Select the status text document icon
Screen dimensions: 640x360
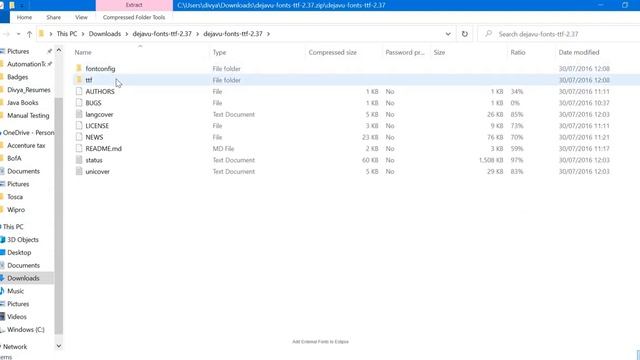pos(79,160)
